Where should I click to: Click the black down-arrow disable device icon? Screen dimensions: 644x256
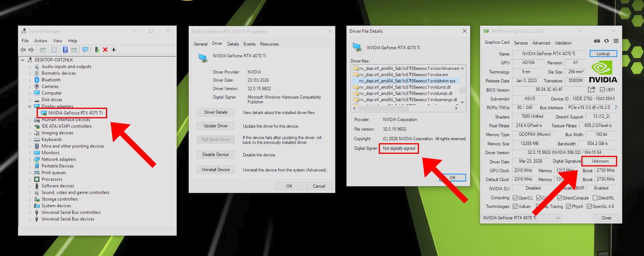(114, 50)
